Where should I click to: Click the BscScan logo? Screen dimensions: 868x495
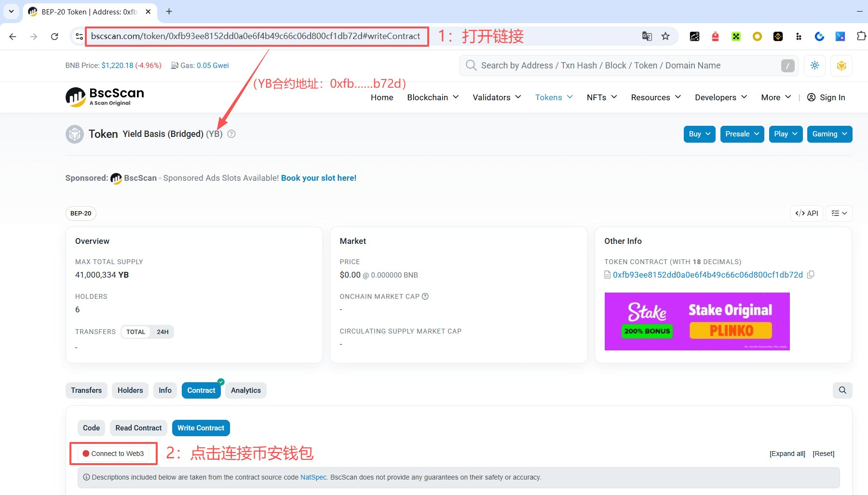pos(105,97)
